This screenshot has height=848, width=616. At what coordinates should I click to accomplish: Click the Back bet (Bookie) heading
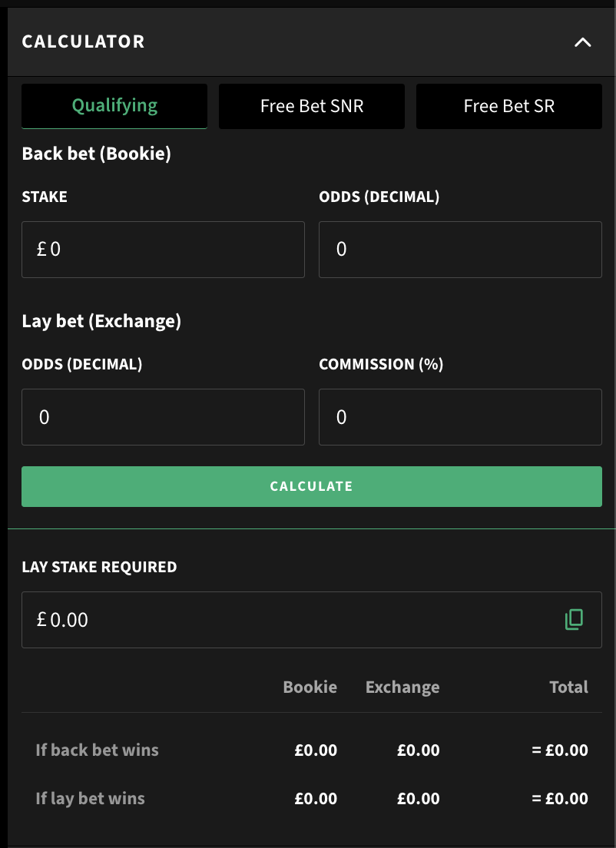point(96,154)
